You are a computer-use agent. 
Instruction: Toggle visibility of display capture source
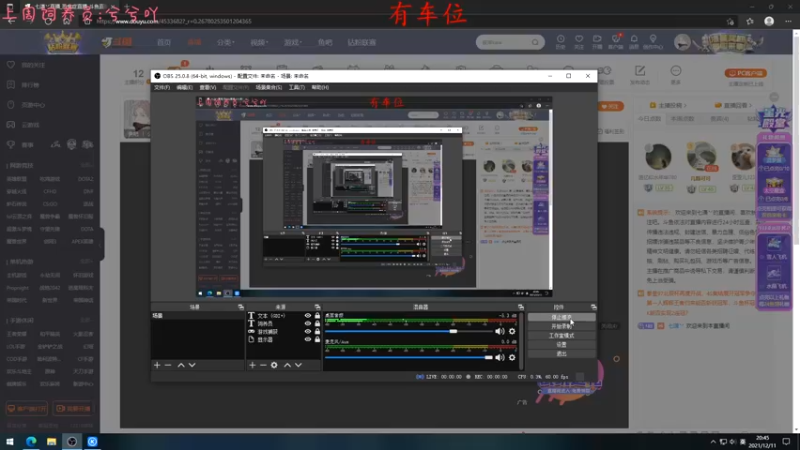point(308,339)
